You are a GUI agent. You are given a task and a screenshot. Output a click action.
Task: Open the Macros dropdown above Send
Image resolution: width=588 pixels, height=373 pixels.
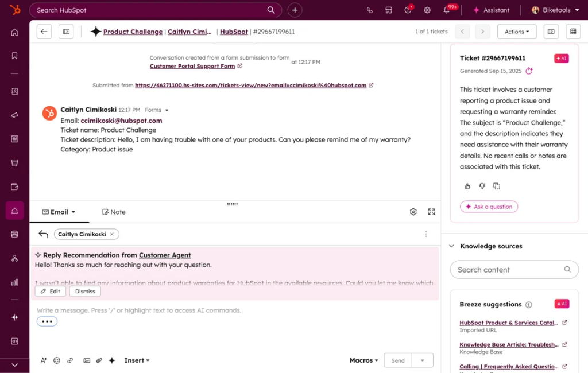pyautogui.click(x=363, y=360)
